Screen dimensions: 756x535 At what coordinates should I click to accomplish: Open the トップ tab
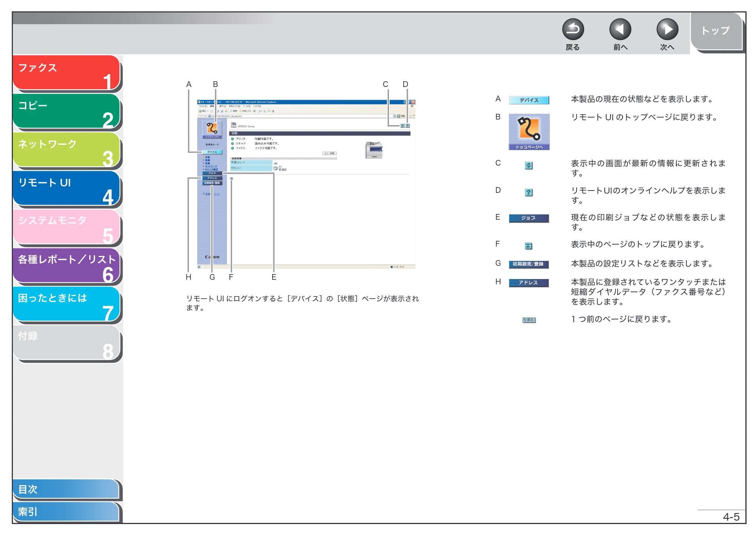(x=716, y=31)
